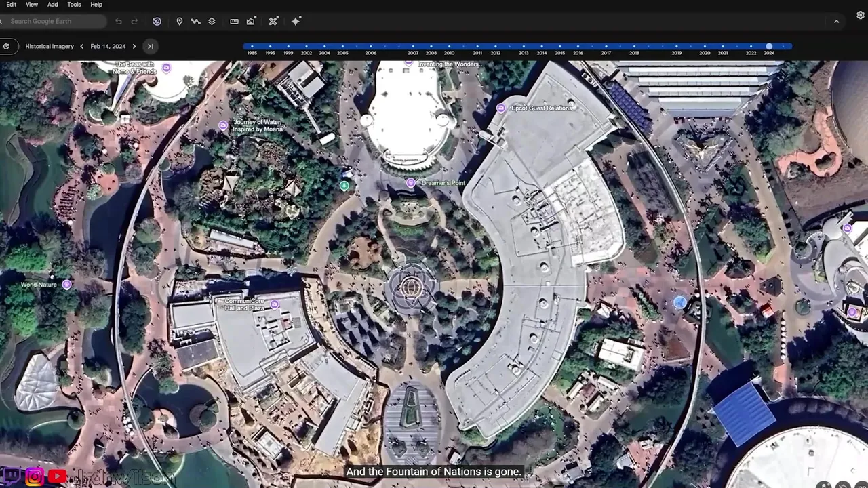Viewport: 868px width, 488px height.
Task: Click the World Nature map pin
Action: point(66,285)
